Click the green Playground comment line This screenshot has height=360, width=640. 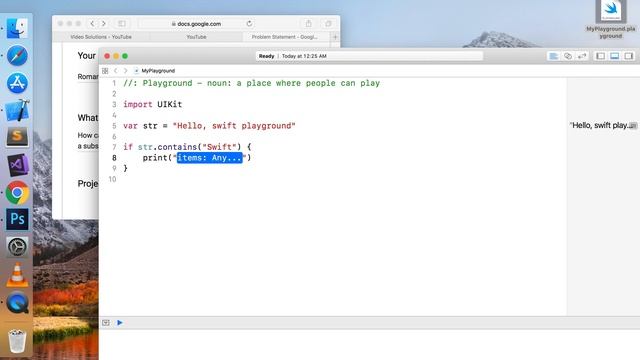[x=251, y=83]
